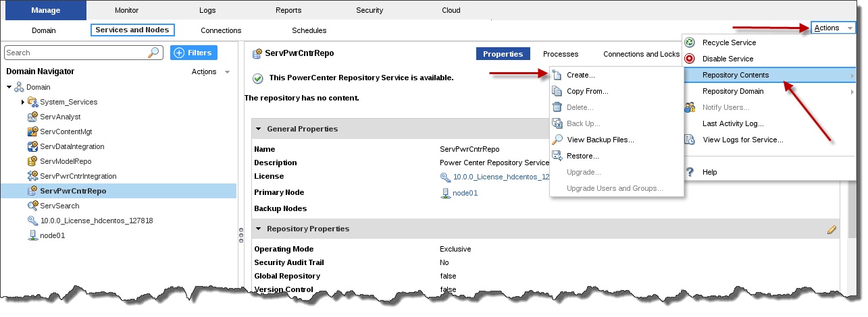Click the splitter handle between navigator and details
Image resolution: width=868 pixels, height=317 pixels.
(x=241, y=235)
